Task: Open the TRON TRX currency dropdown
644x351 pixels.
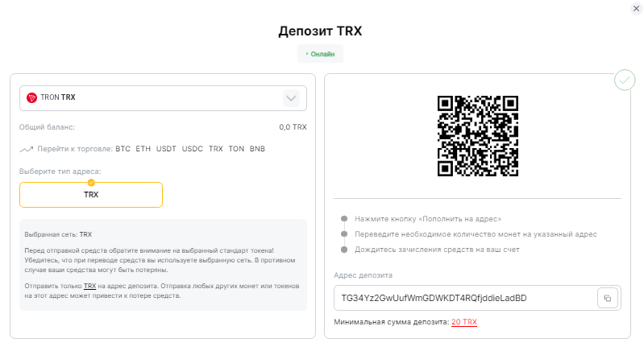Action: tap(163, 98)
